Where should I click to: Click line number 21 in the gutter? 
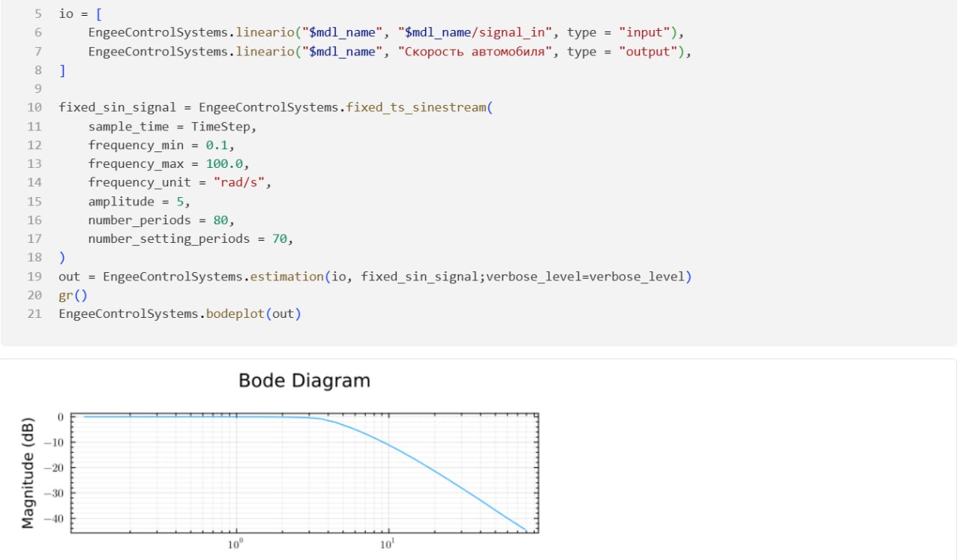[34, 313]
